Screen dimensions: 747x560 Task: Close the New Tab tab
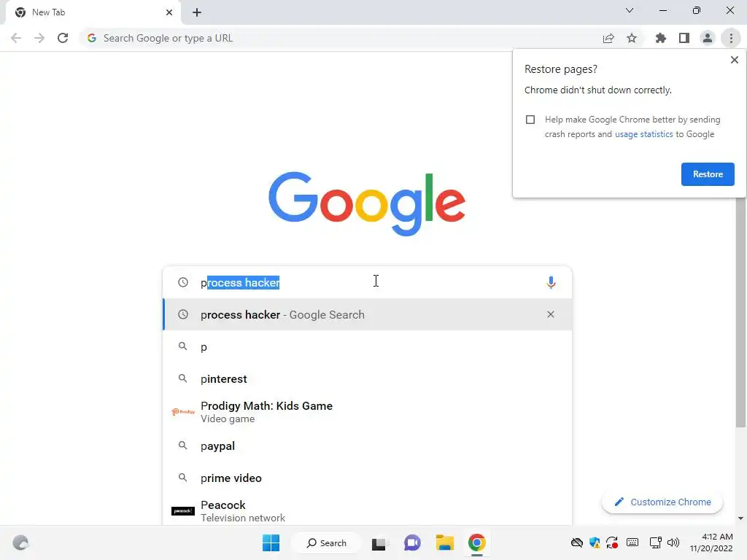[x=169, y=12]
